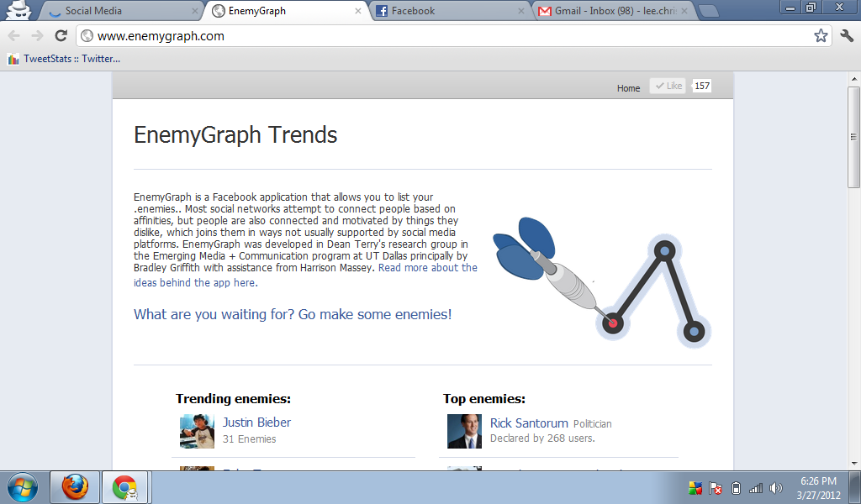Close the EnemyGraph tab
The width and height of the screenshot is (861, 504).
(358, 11)
